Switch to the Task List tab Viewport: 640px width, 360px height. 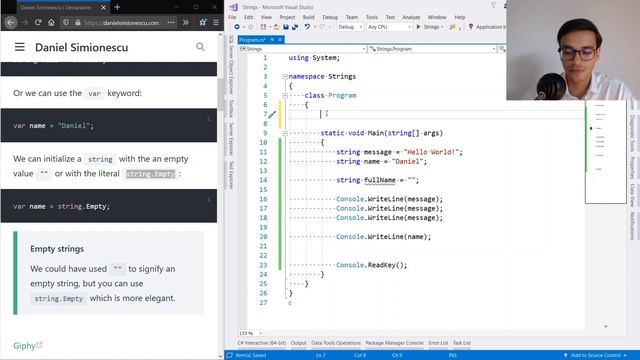462,343
